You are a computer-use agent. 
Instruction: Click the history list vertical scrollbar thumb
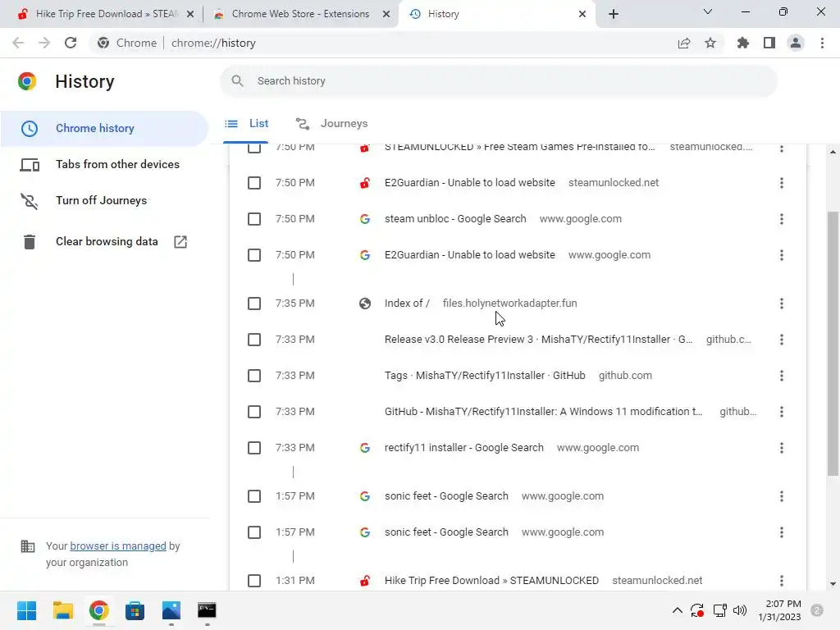pos(833,344)
